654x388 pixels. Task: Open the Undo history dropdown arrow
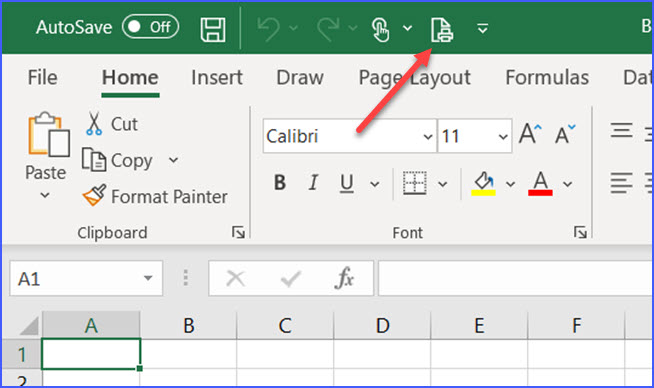click(294, 28)
